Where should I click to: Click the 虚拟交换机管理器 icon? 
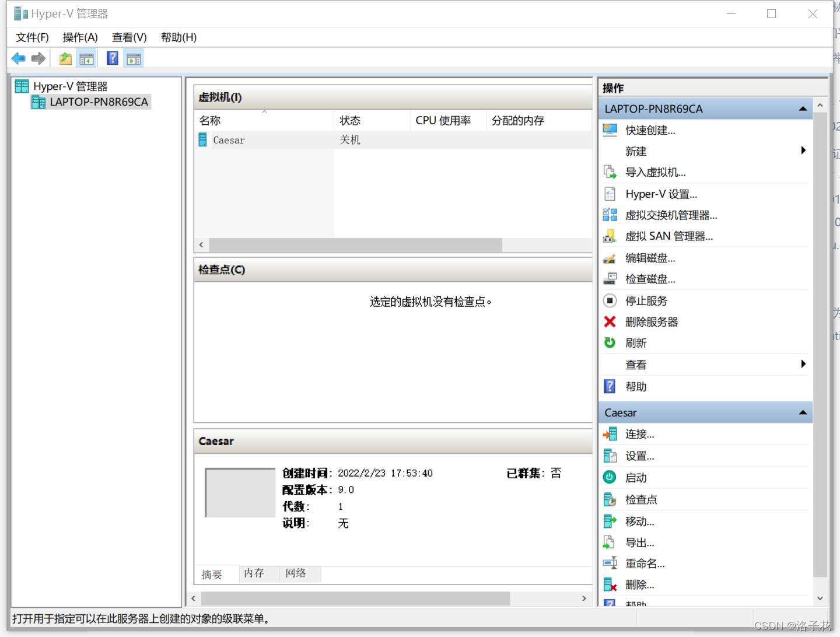[x=610, y=215]
